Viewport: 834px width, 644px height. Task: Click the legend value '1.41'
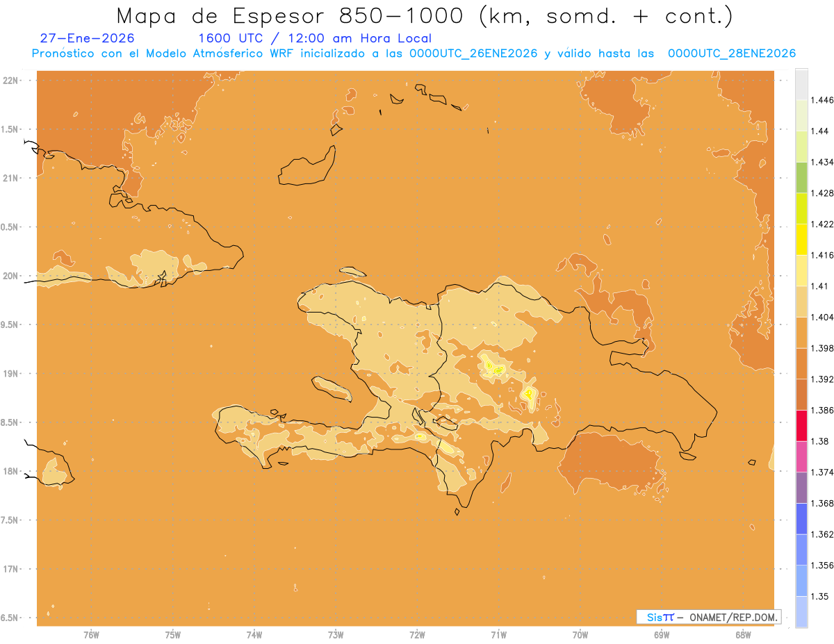click(820, 286)
